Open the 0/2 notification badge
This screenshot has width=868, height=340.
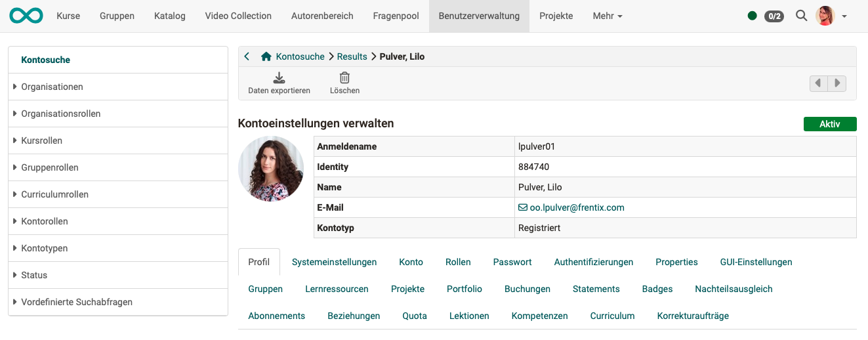[774, 16]
